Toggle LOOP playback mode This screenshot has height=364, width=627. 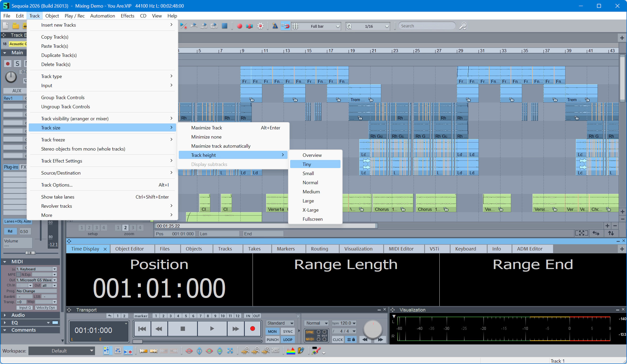(288, 339)
